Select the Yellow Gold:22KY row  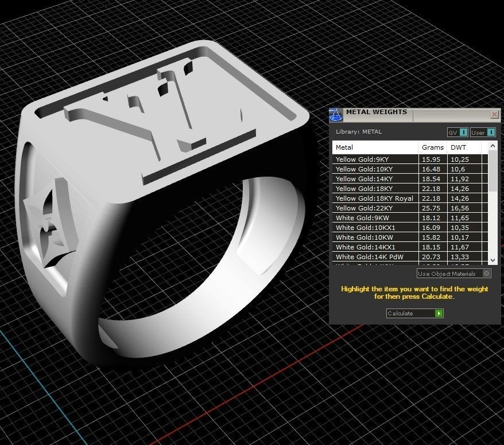click(410, 208)
